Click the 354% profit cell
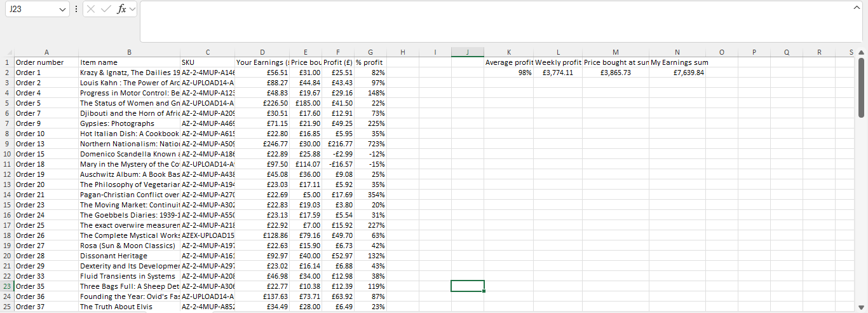This screenshot has height=313, width=868. 370,195
